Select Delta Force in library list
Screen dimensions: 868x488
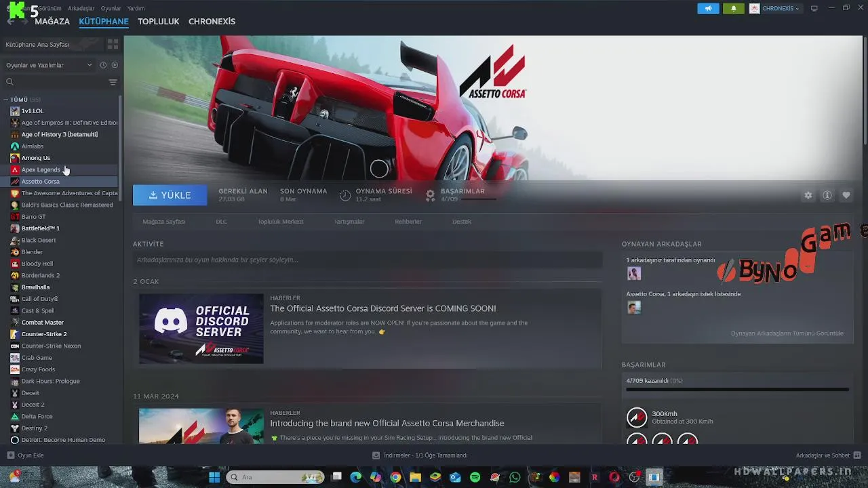(37, 416)
